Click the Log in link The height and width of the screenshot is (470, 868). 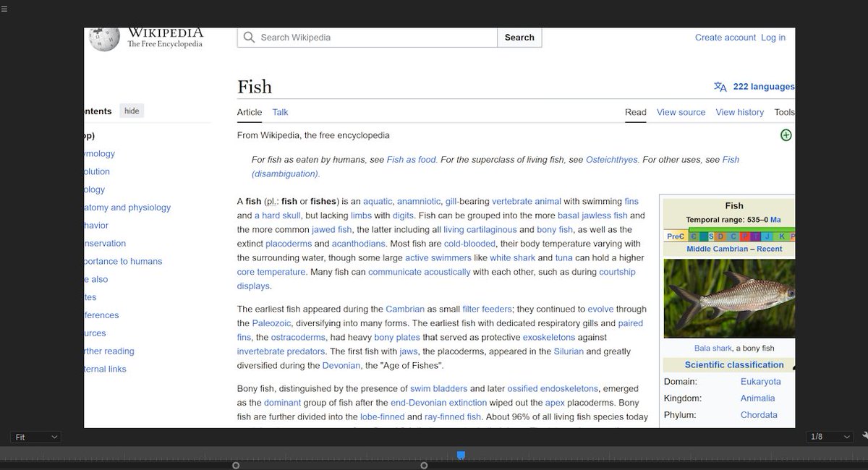click(773, 37)
